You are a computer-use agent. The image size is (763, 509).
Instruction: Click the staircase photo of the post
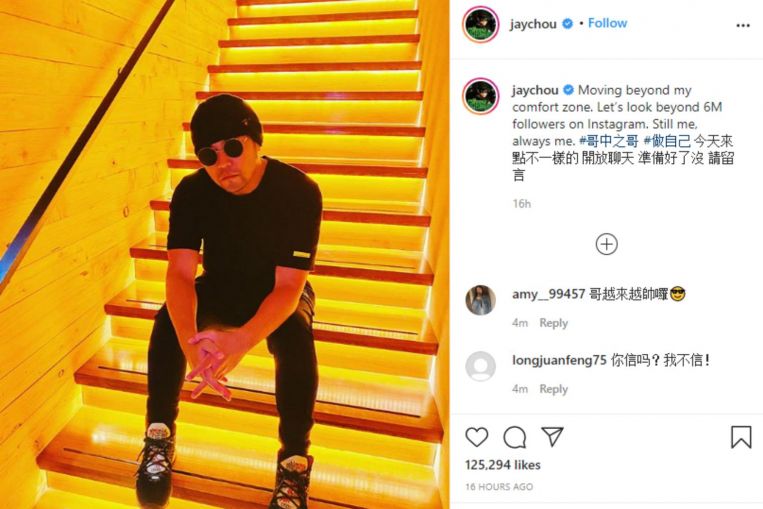[224, 254]
